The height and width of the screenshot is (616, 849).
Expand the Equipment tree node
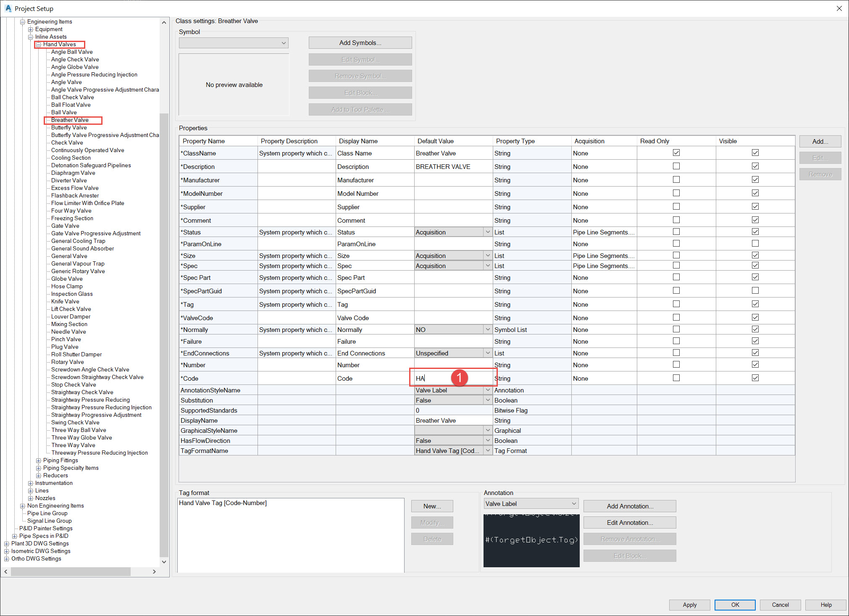(30, 29)
